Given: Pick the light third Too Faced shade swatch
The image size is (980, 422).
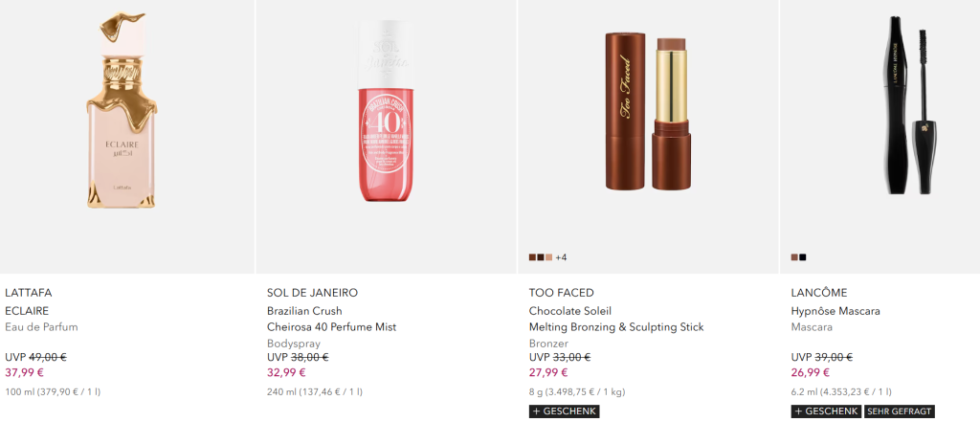Looking at the screenshot, I should click(x=548, y=257).
